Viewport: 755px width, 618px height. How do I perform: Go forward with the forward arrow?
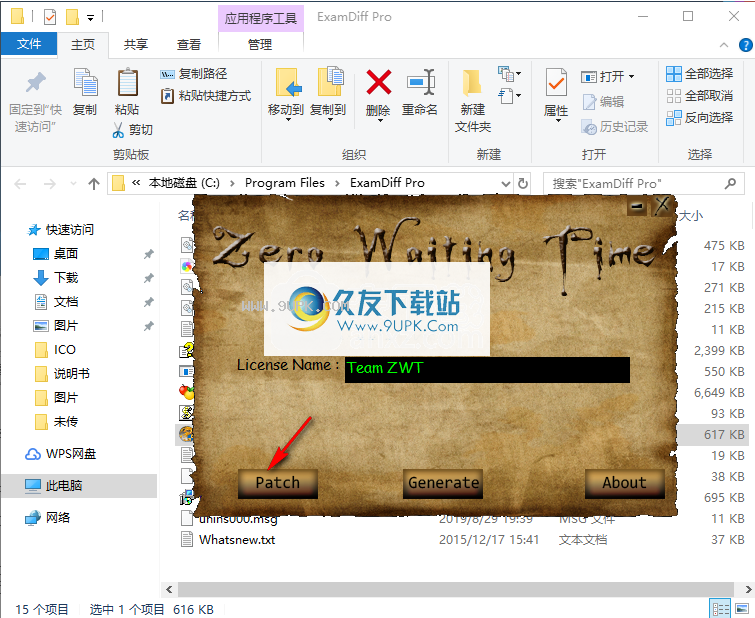50,184
